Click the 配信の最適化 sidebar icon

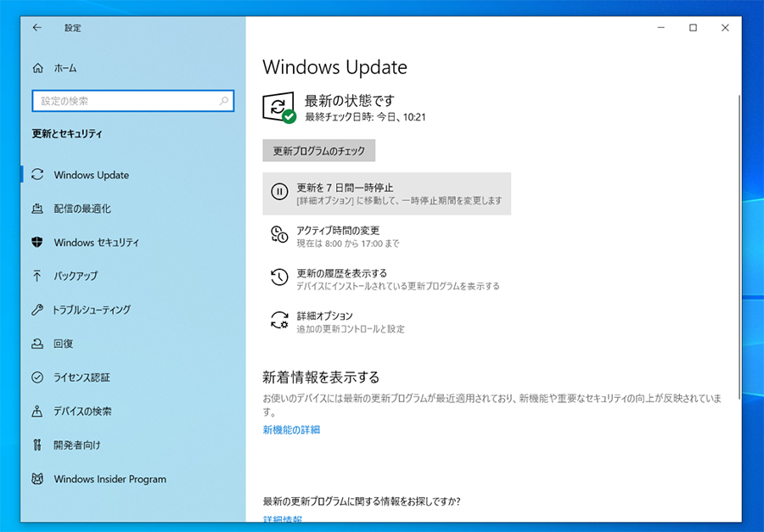(x=37, y=209)
